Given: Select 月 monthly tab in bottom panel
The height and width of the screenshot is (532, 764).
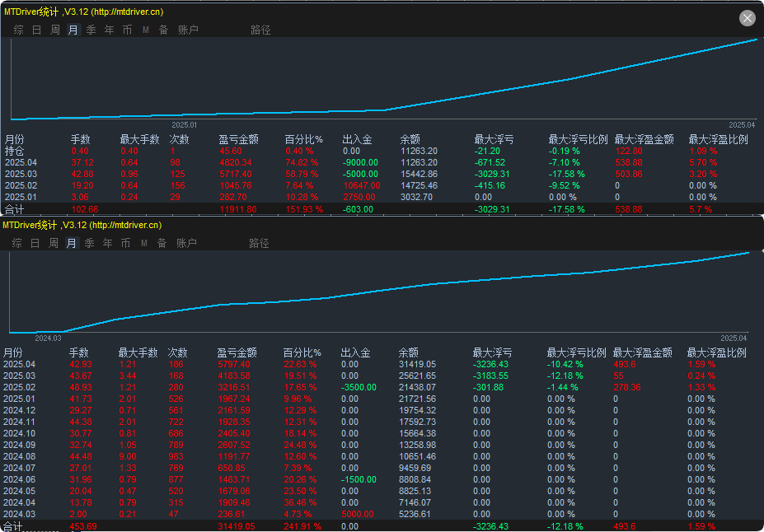Looking at the screenshot, I should (x=71, y=243).
